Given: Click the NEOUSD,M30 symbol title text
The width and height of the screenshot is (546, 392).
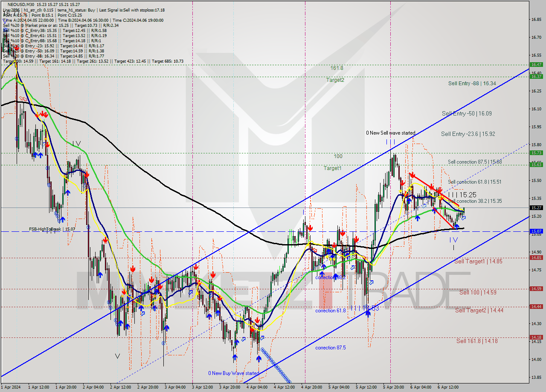Looking at the screenshot, I should point(21,4).
